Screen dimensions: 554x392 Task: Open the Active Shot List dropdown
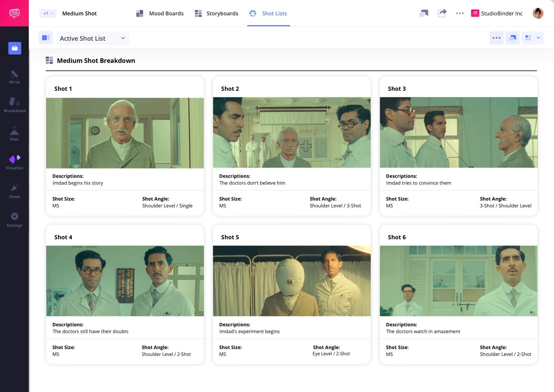pyautogui.click(x=93, y=38)
